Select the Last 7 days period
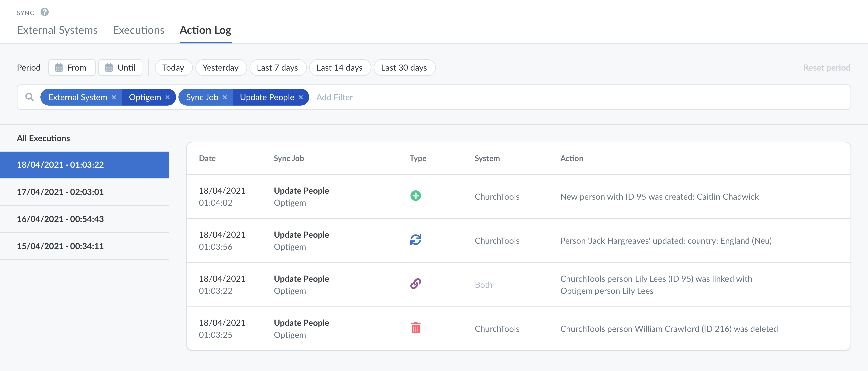Image resolution: width=868 pixels, height=371 pixels. point(278,68)
